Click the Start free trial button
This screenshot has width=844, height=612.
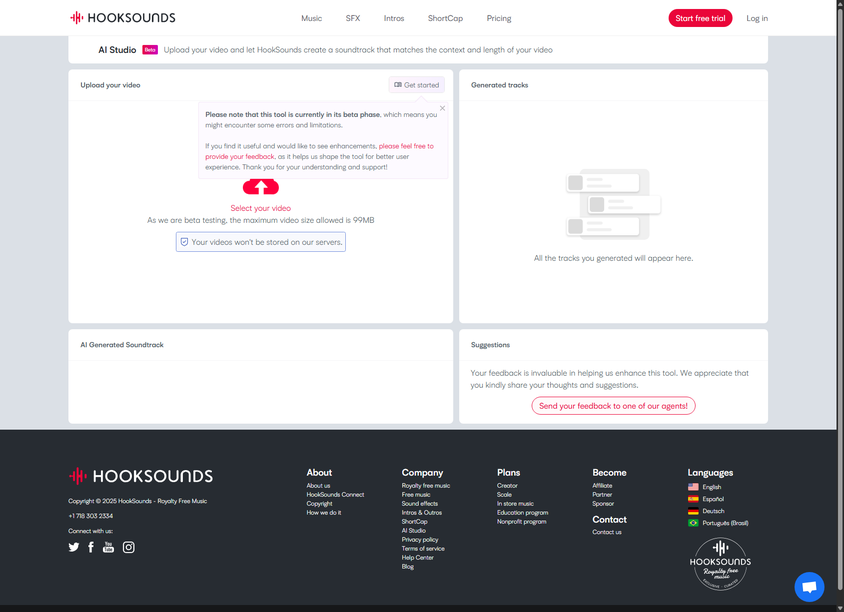(700, 17)
